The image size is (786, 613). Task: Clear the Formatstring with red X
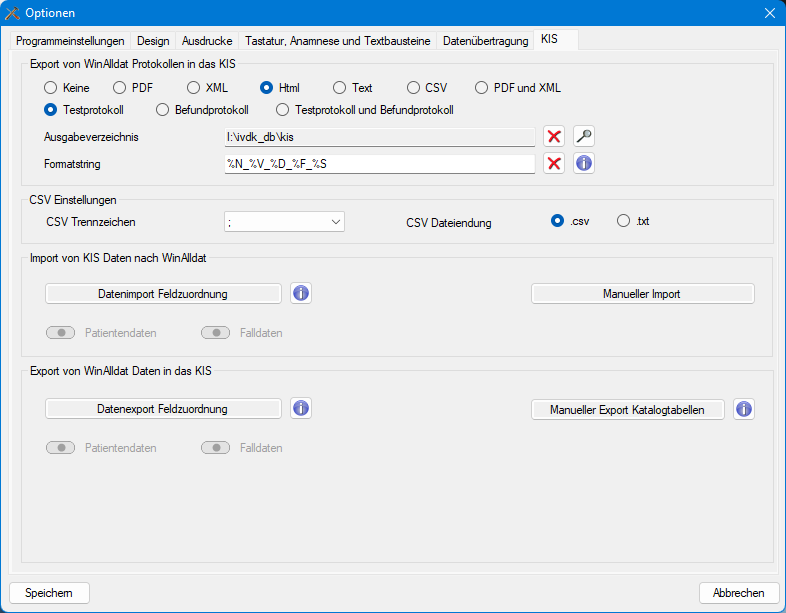coord(554,163)
